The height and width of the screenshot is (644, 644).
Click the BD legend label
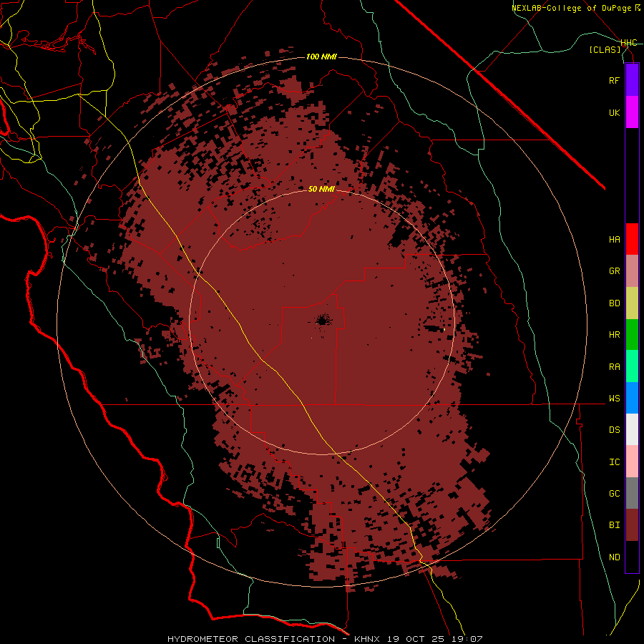pyautogui.click(x=615, y=303)
